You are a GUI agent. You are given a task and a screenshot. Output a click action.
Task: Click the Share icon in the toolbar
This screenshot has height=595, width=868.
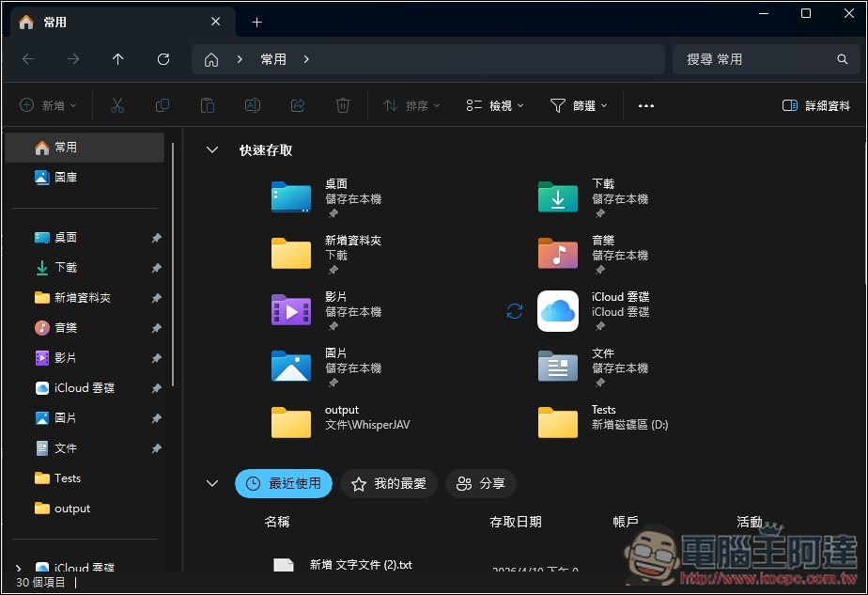(297, 105)
